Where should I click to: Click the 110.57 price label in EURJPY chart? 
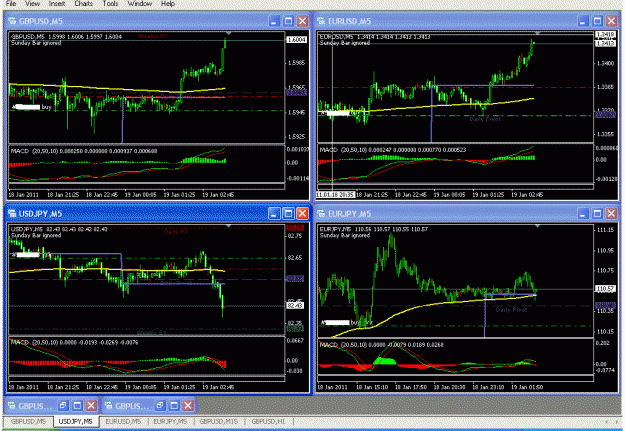click(605, 288)
